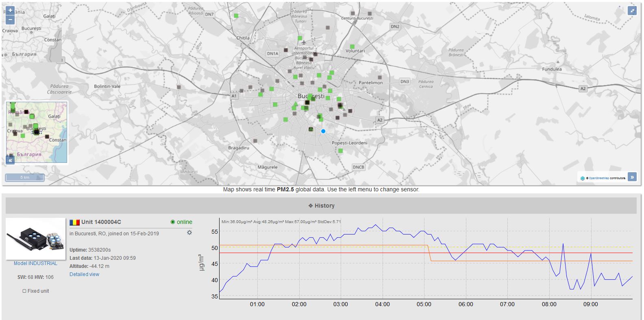Click the Unit 1400004C title
Image resolution: width=644 pixels, height=320 pixels.
pyautogui.click(x=101, y=222)
